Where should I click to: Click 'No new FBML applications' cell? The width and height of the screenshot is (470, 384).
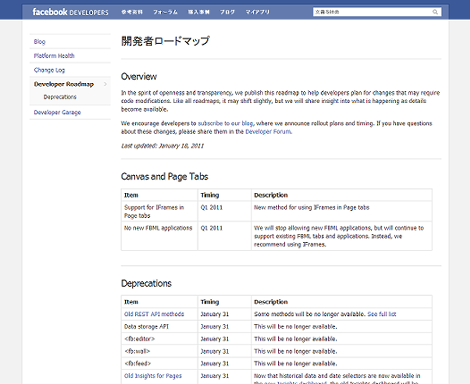pos(159,236)
